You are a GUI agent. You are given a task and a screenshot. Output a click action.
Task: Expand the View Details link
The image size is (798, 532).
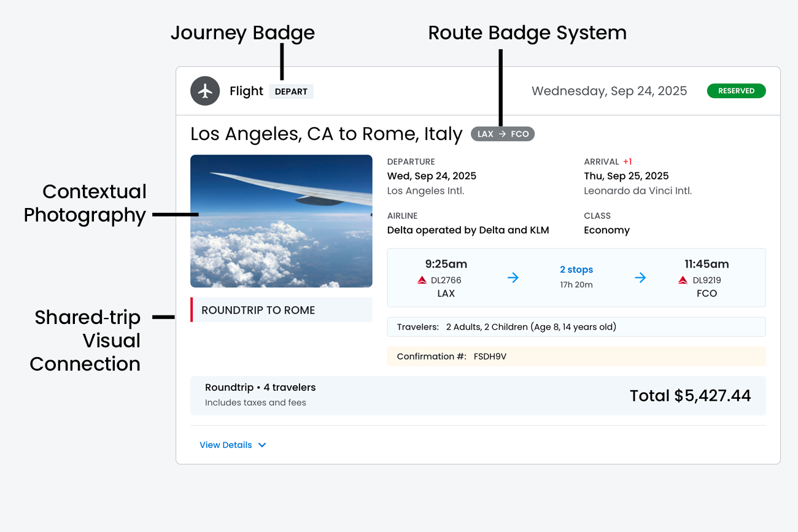click(x=226, y=445)
